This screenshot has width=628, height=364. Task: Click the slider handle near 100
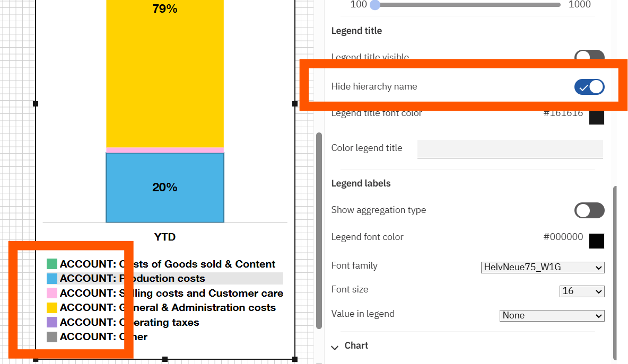(x=374, y=5)
